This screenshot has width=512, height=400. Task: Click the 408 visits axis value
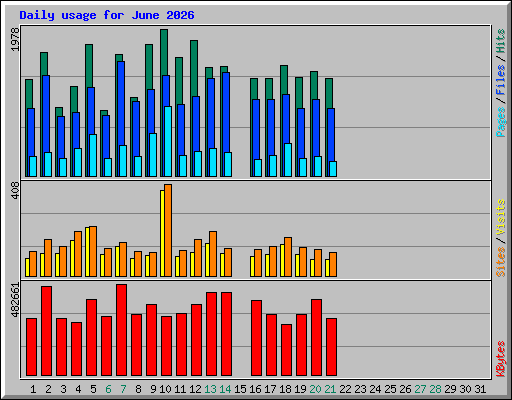pos(16,191)
